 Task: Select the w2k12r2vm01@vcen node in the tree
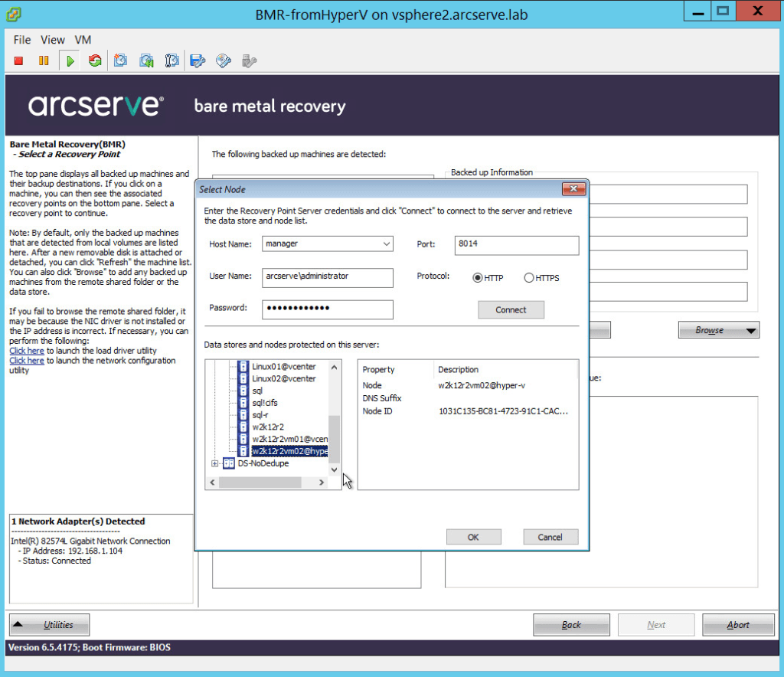(x=290, y=439)
